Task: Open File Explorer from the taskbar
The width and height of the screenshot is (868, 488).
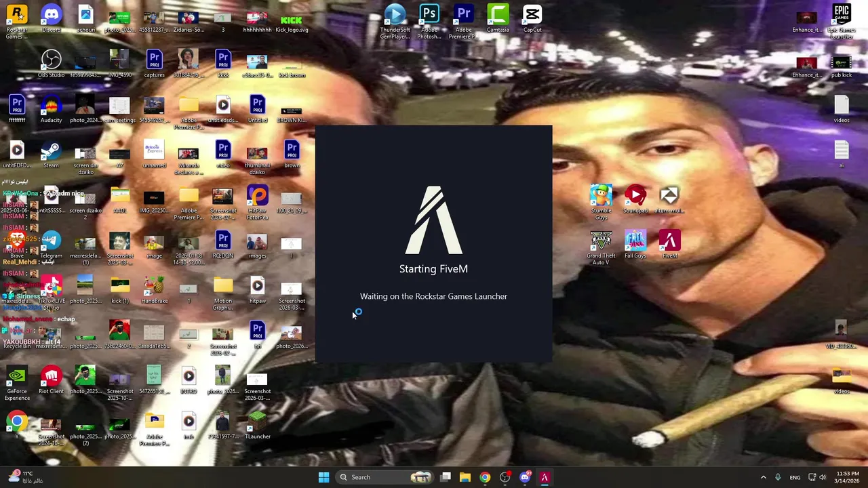Action: (x=465, y=477)
